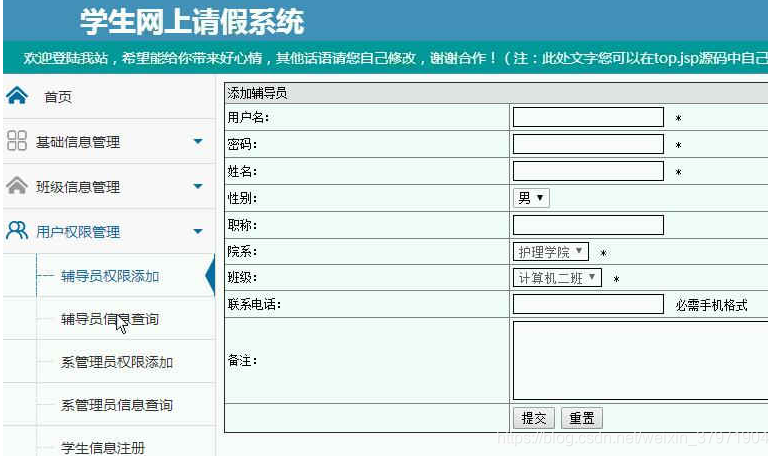Open the 基础信息管理 menu
The image size is (778, 456).
(78, 142)
